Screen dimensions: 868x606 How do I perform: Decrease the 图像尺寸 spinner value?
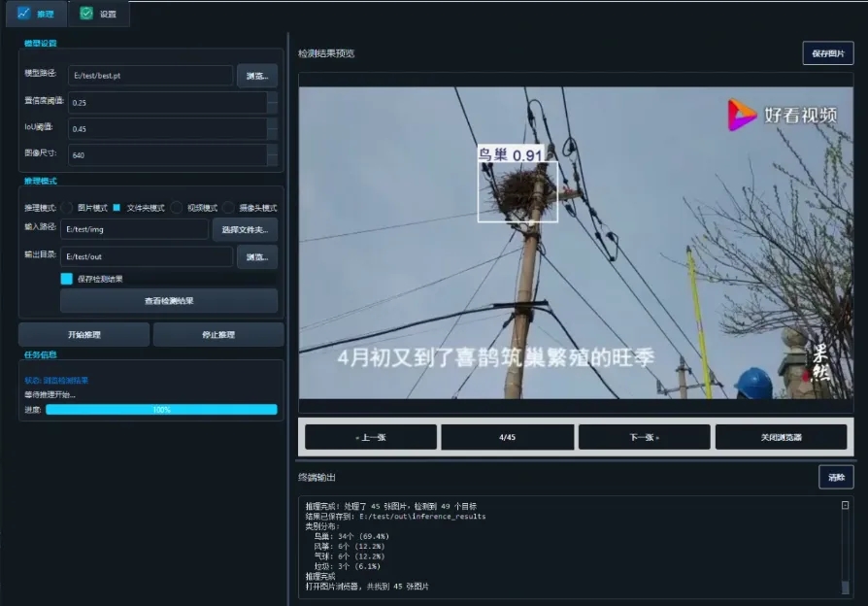[x=273, y=160]
